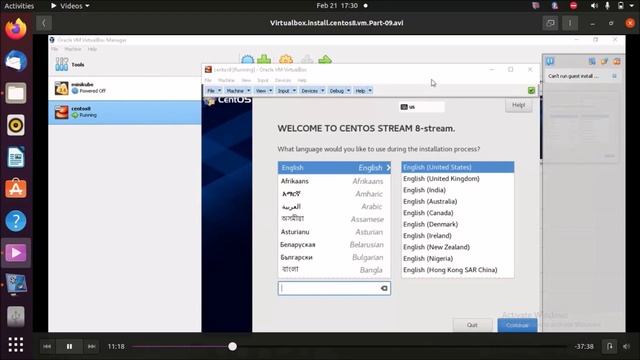Open the Help dropdown in VM toolbar
The width and height of the screenshot is (640, 360).
coord(363,91)
